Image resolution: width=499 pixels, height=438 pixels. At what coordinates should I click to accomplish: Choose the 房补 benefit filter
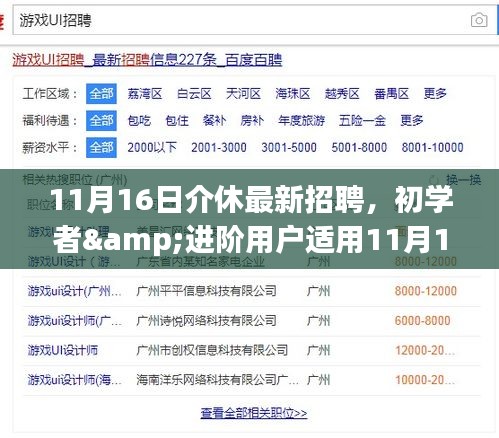coord(252,120)
